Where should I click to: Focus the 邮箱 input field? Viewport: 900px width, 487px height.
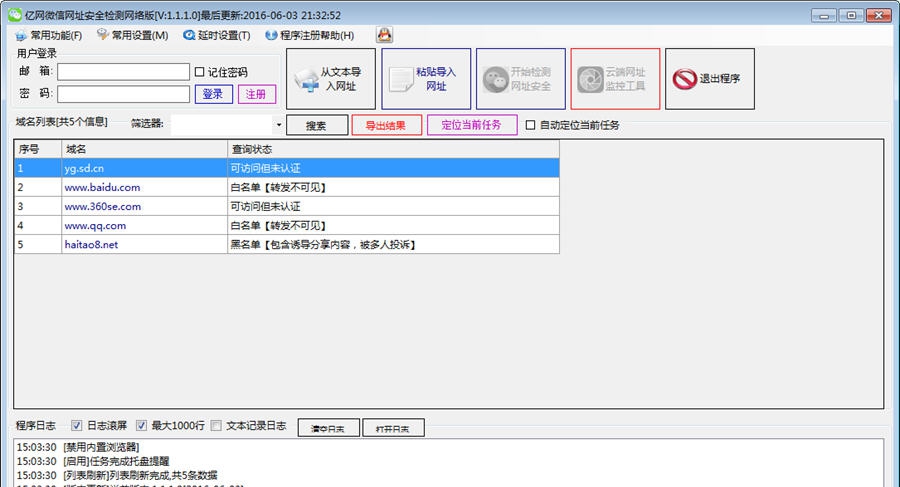tap(123, 72)
